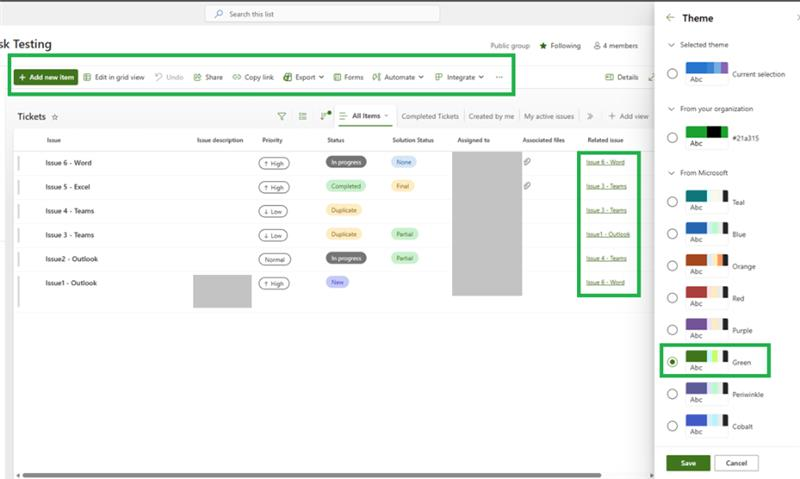
Task: Follow related issue link in Issue1 - Outlook row
Action: (605, 282)
